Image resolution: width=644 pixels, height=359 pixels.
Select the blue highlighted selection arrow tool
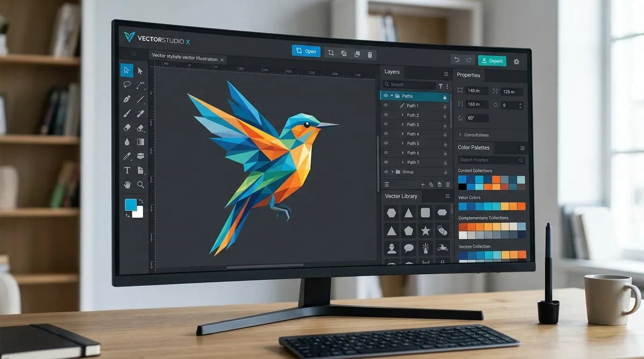126,70
